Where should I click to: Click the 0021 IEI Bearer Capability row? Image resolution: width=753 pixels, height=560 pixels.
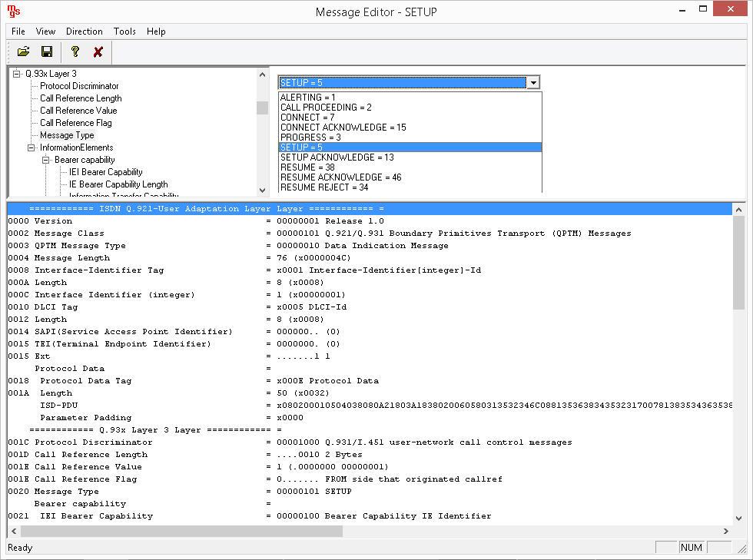[x=370, y=516]
